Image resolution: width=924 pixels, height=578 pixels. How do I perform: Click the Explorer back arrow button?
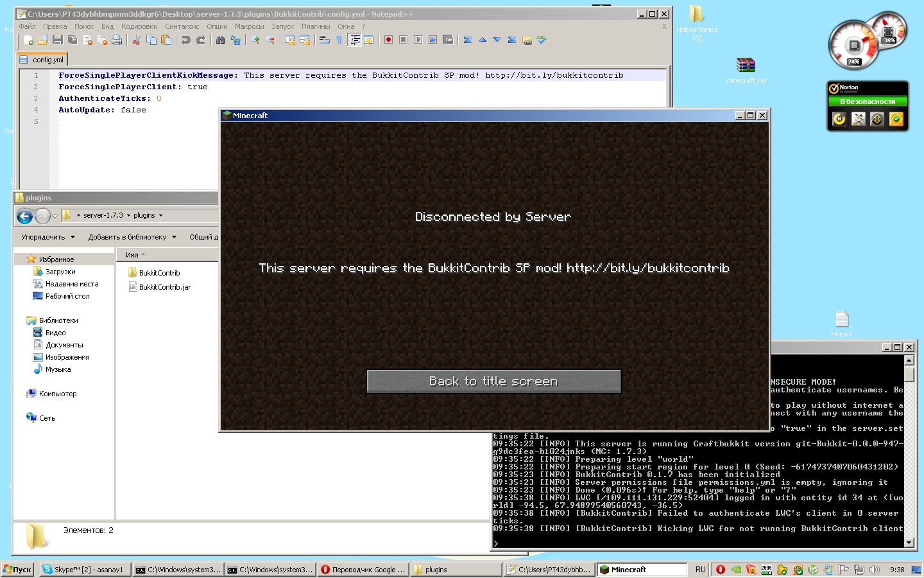(x=24, y=216)
